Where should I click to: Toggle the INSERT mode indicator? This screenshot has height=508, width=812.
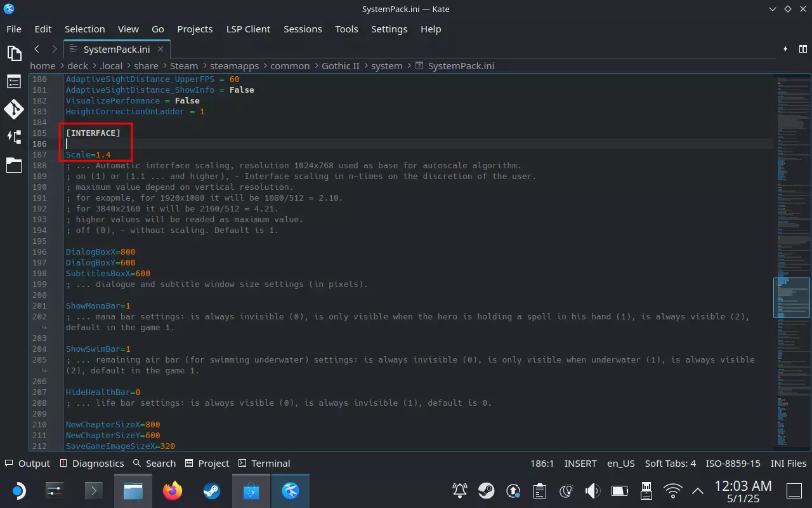[x=580, y=464]
